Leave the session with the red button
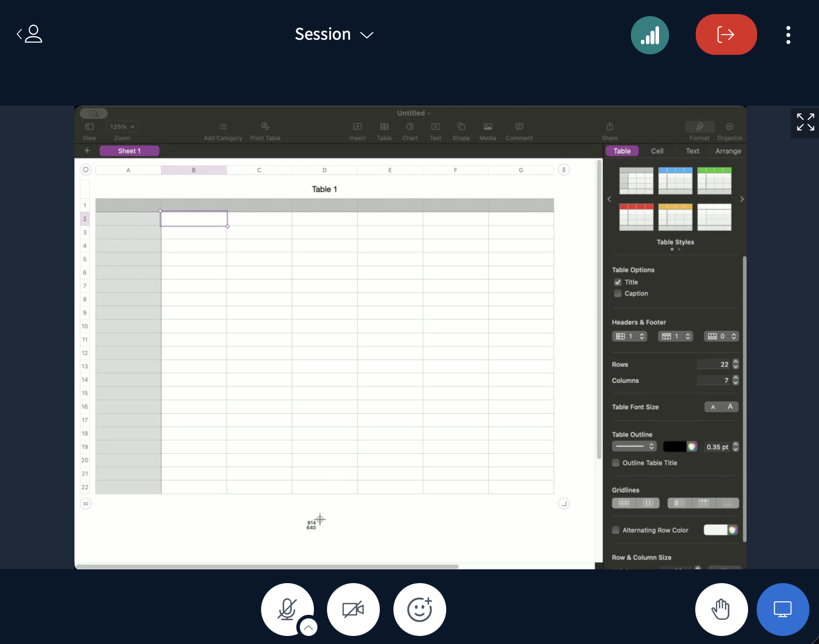819x644 pixels. point(726,35)
